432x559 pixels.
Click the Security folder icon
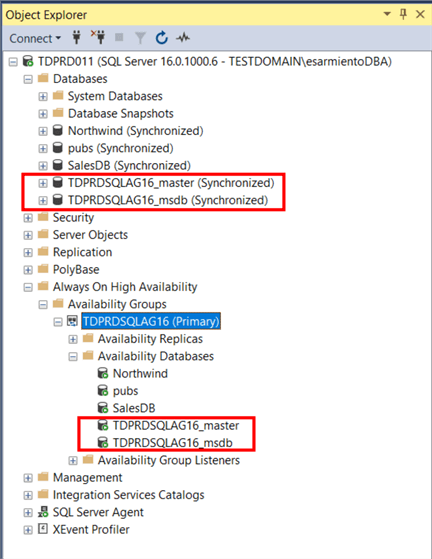click(43, 217)
